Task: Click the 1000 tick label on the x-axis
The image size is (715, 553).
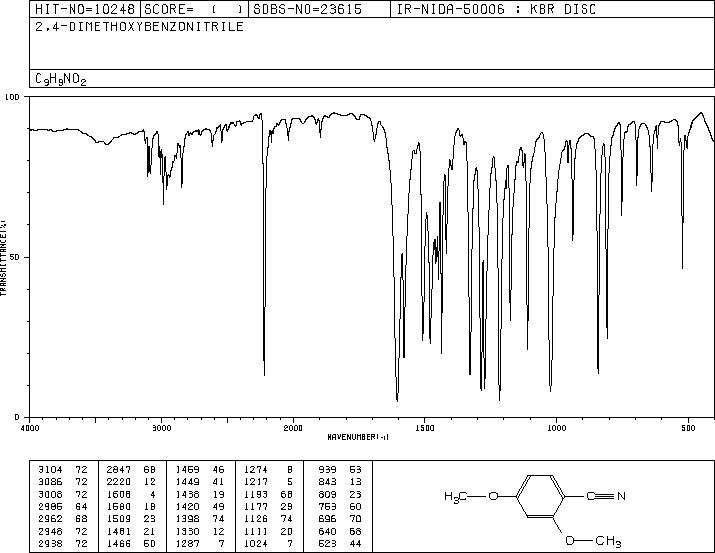Action: click(x=556, y=428)
